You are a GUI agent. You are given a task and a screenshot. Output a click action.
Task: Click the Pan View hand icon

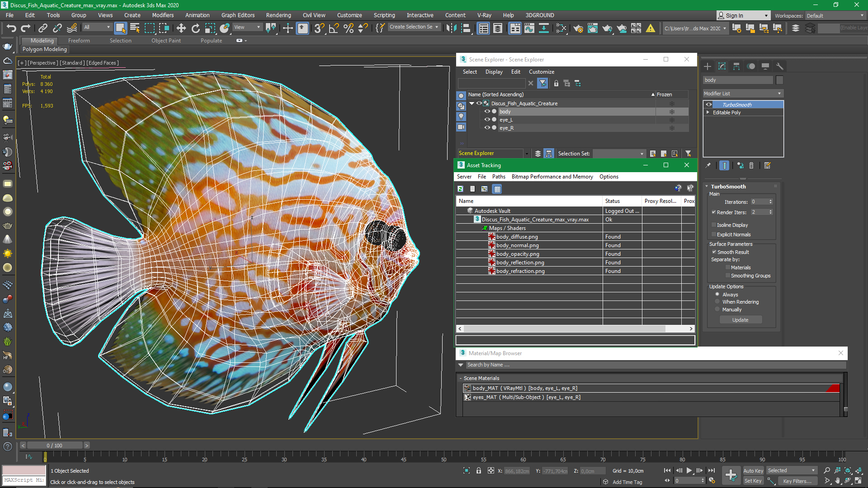(x=837, y=481)
